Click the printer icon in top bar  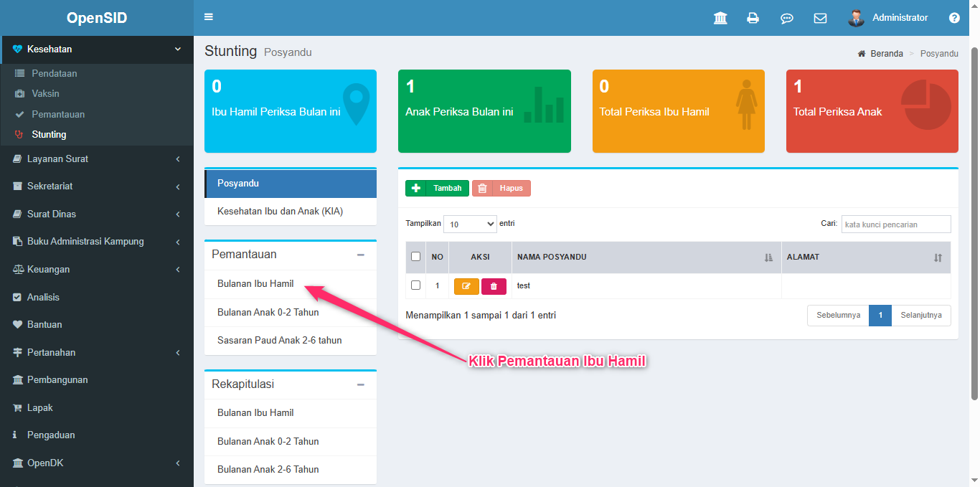pos(753,18)
